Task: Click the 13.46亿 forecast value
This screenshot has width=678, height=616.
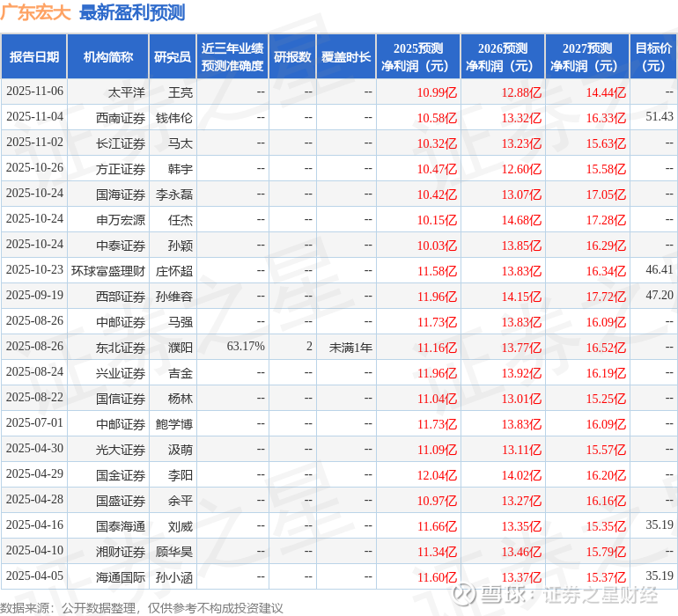Action: click(521, 551)
